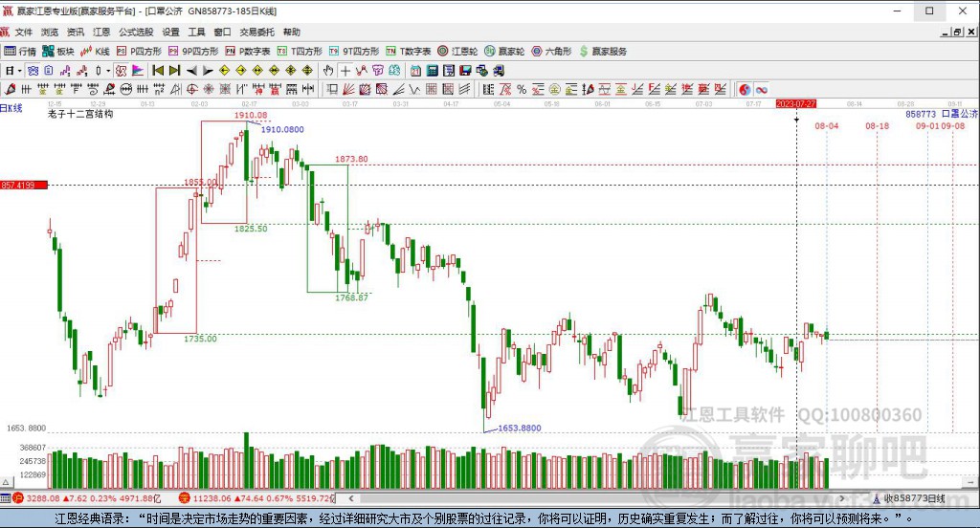Screen dimensions: 980x528
Task: Select the hand pan tool
Action: 327,71
